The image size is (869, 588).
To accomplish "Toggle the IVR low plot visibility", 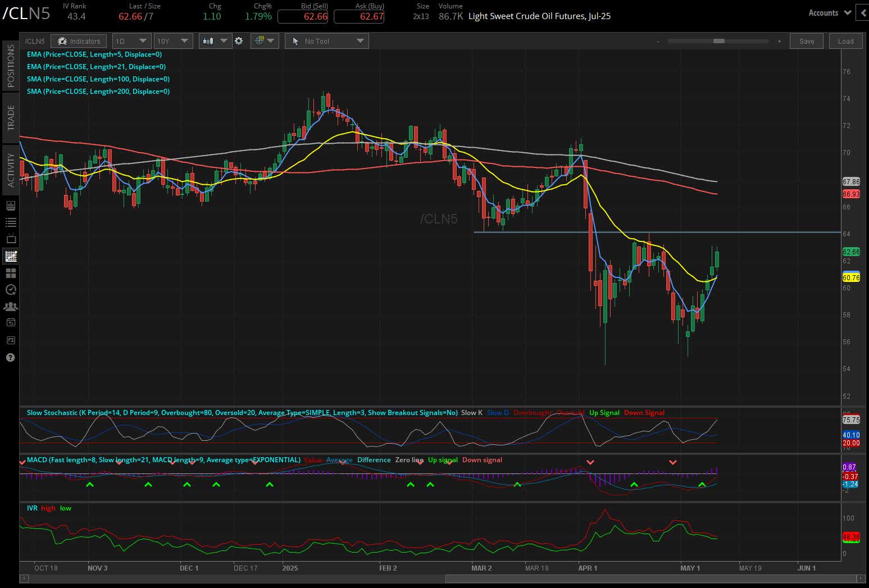I will (65, 508).
